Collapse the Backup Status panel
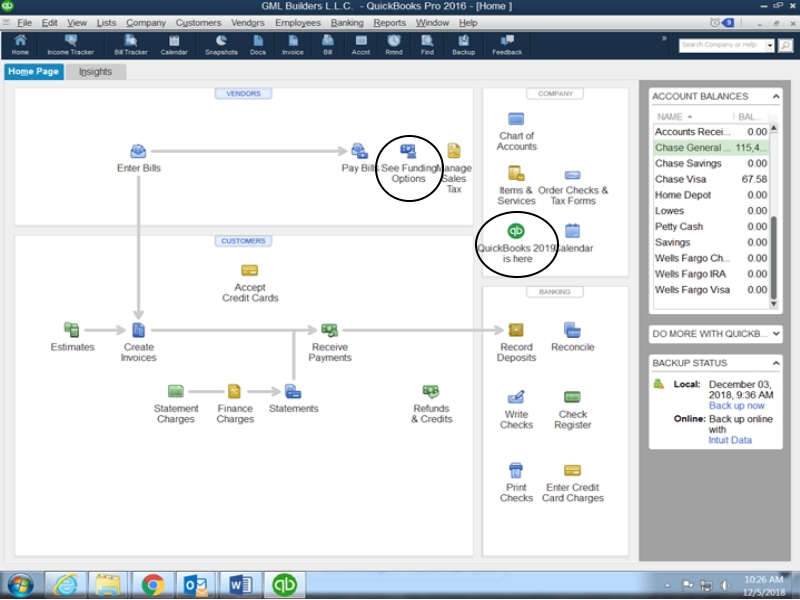This screenshot has height=600, width=800. coord(776,363)
